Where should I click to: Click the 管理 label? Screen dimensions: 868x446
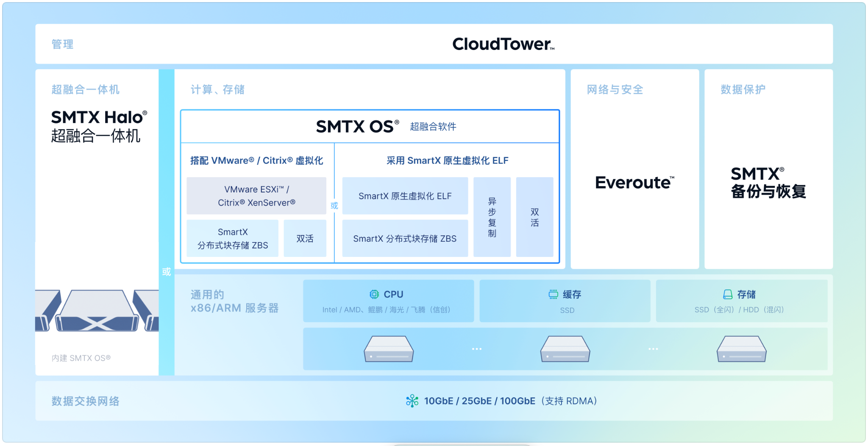coord(63,44)
